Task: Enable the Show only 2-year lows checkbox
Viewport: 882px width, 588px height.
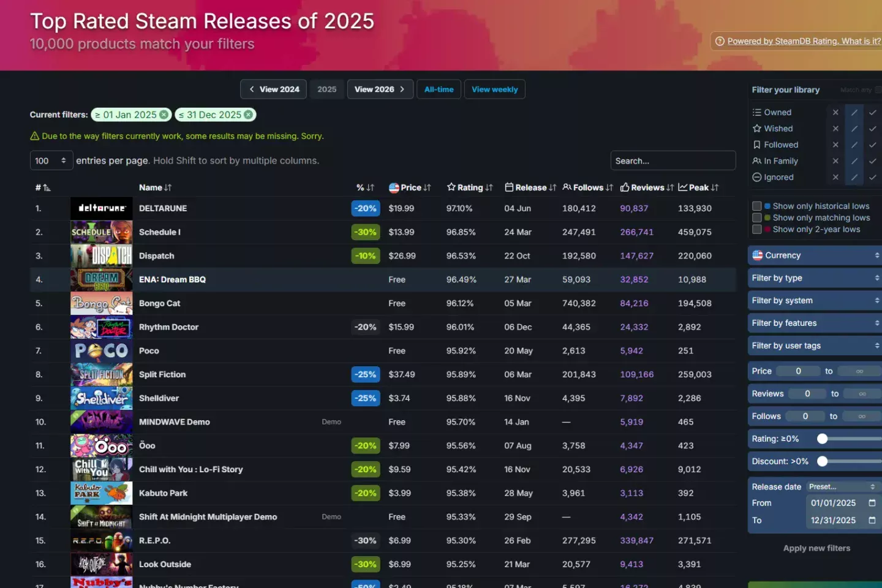Action: (757, 229)
